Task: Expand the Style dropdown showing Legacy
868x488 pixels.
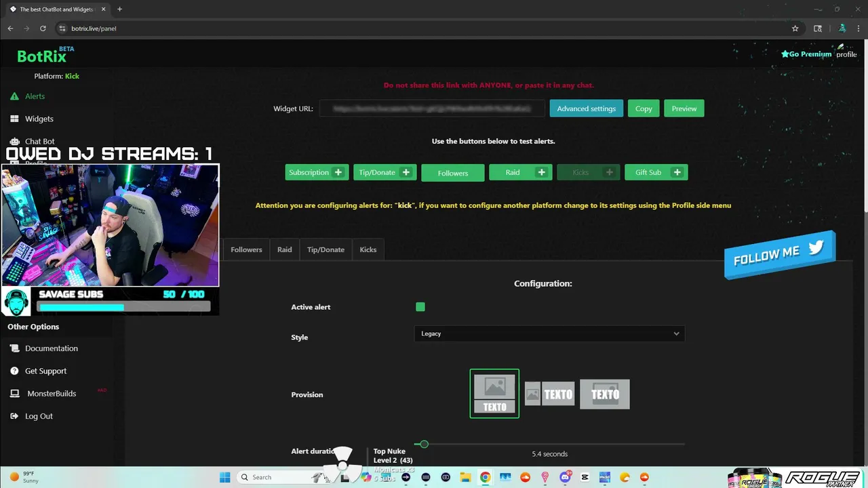Action: [549, 333]
